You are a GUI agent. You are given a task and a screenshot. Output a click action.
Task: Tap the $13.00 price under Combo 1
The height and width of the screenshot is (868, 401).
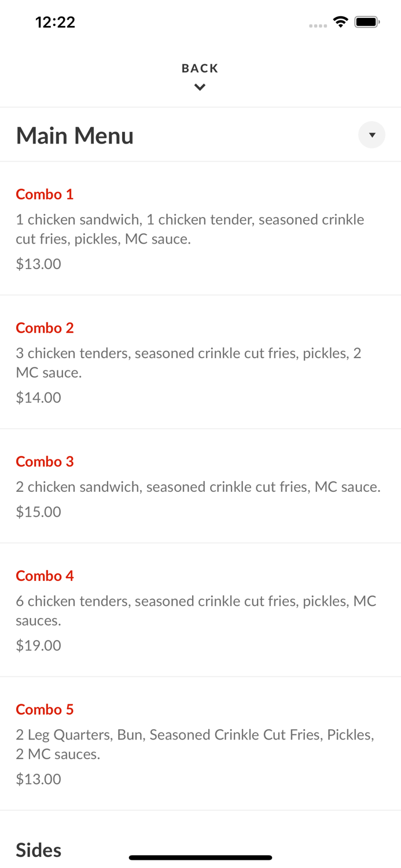click(38, 264)
